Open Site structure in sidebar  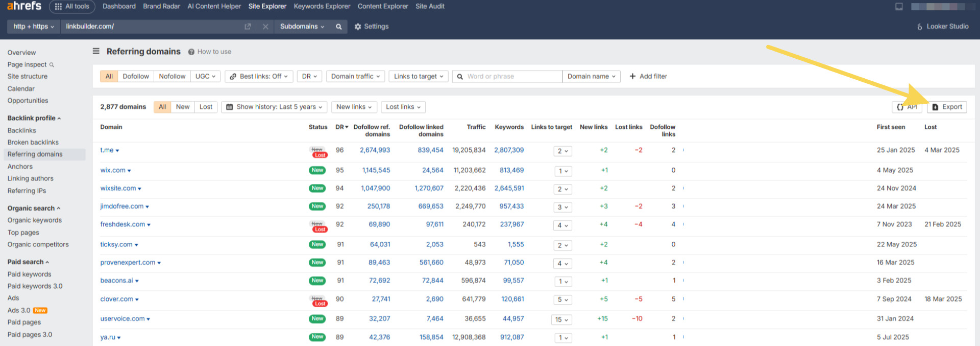(x=27, y=77)
